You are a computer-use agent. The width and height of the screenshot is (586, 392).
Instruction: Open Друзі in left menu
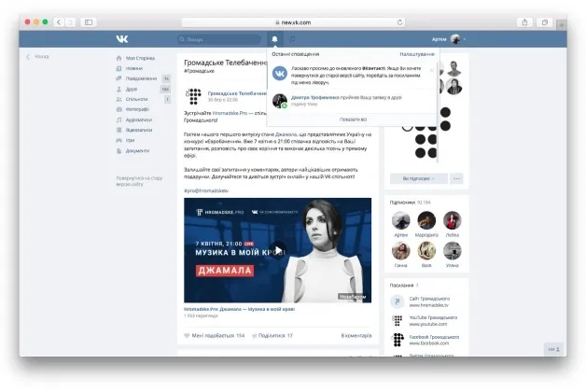132,89
